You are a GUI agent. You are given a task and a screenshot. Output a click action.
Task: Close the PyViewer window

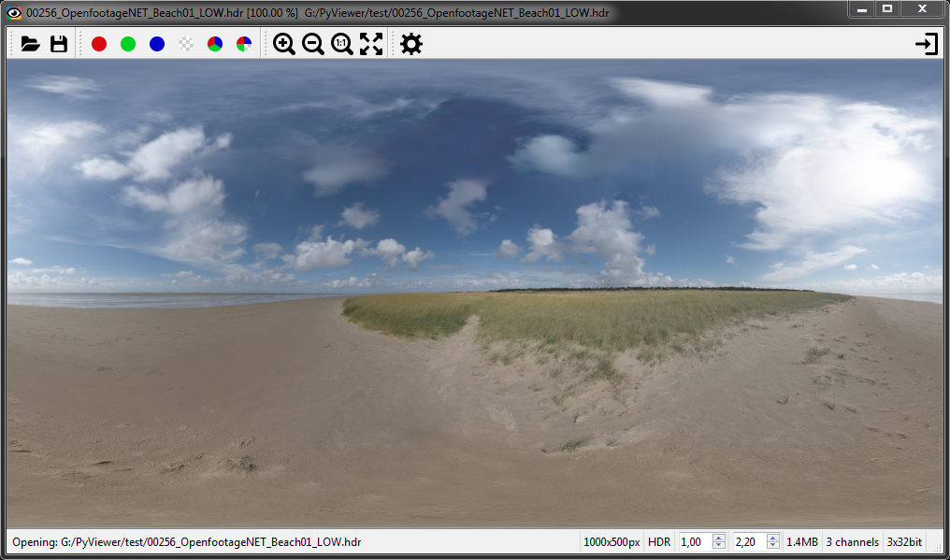922,9
